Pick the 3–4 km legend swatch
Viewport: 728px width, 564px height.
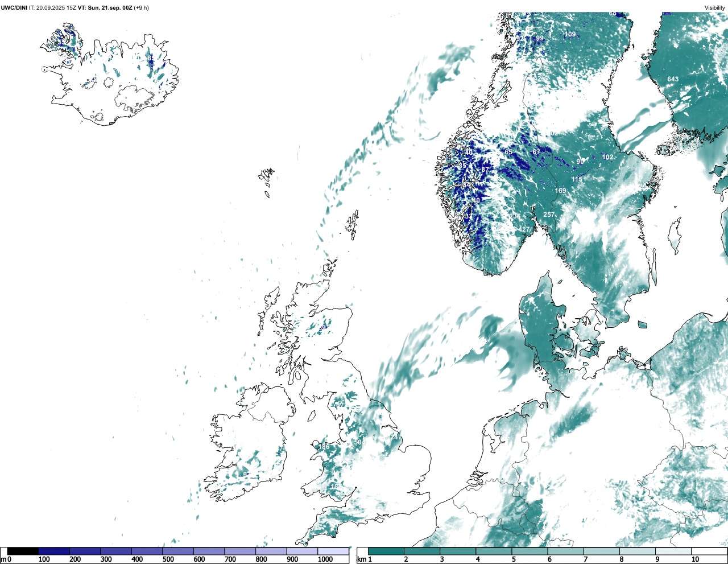pos(458,551)
